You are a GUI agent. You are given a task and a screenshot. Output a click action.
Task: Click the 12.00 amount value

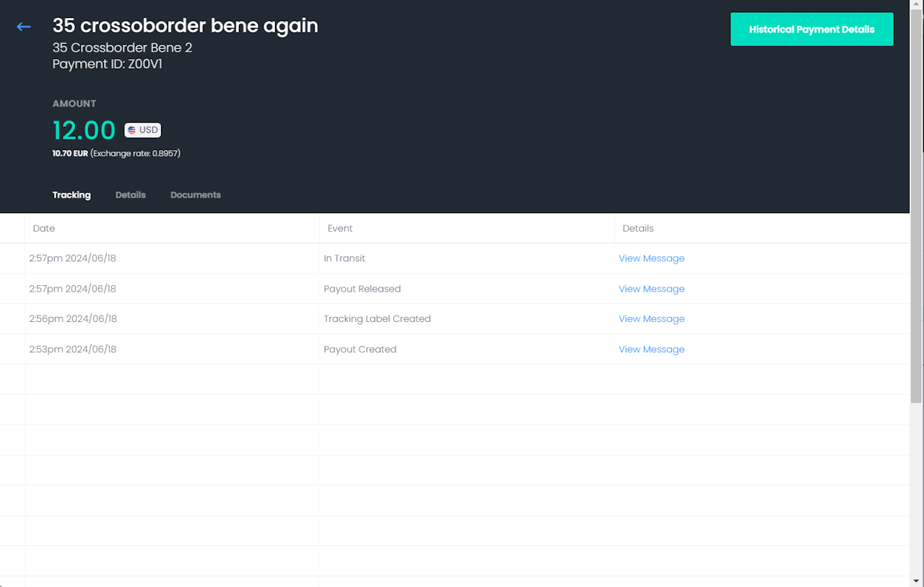point(84,131)
